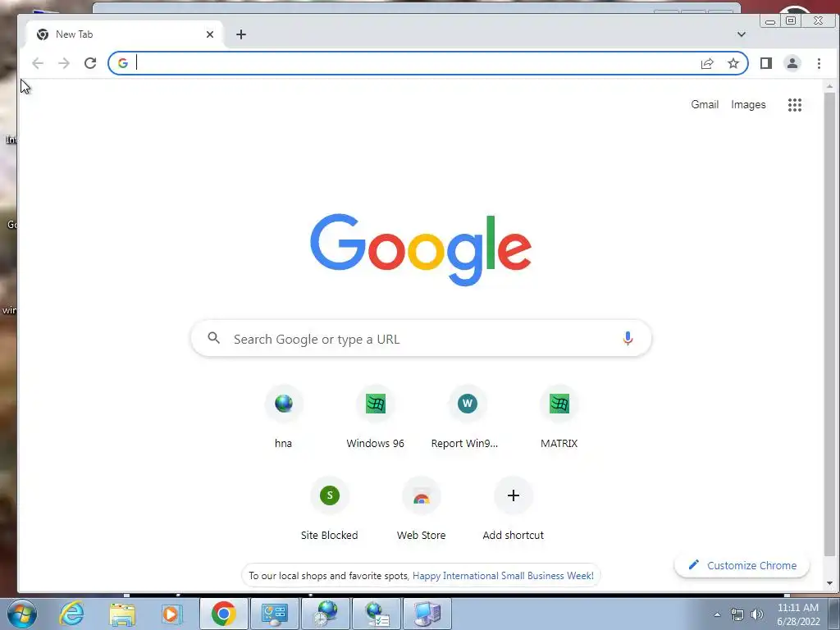Image resolution: width=840 pixels, height=630 pixels.
Task: Click the Happy International Small Business Week link
Action: tap(503, 576)
